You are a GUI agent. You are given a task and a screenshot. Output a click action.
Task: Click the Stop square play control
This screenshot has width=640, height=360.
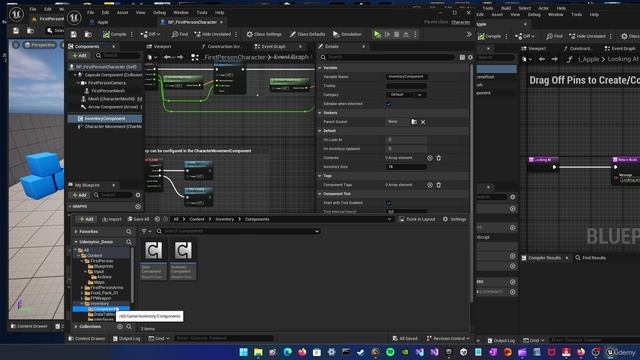[x=396, y=34]
